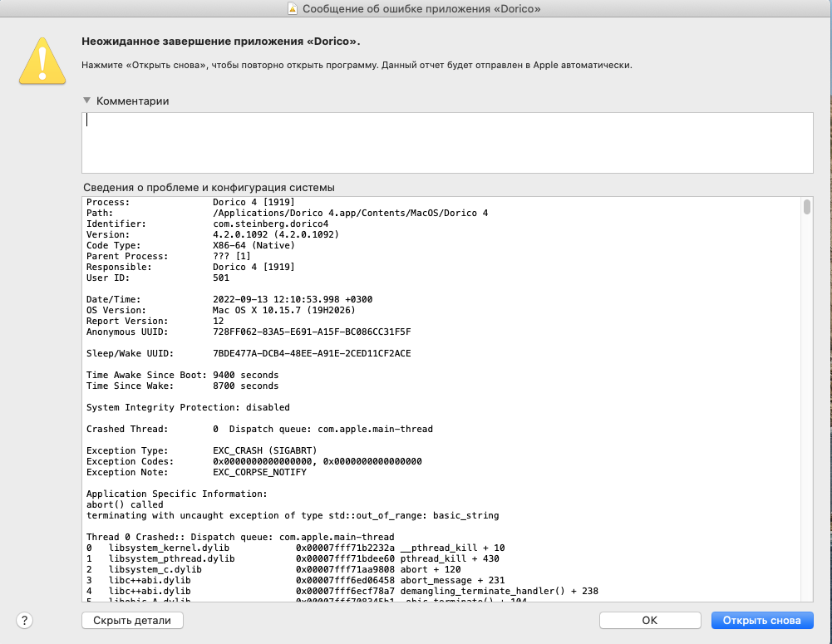Viewport: 832px width, 644px height.
Task: Click the std::out_of_range: basic_string line
Action: [293, 515]
